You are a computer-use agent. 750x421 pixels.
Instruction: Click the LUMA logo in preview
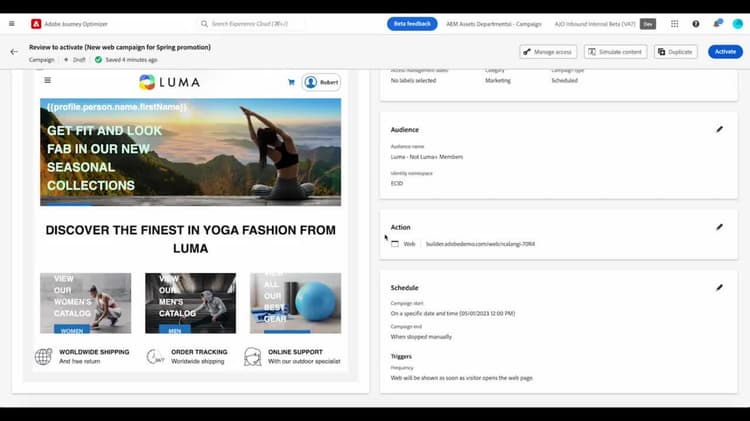pos(169,82)
